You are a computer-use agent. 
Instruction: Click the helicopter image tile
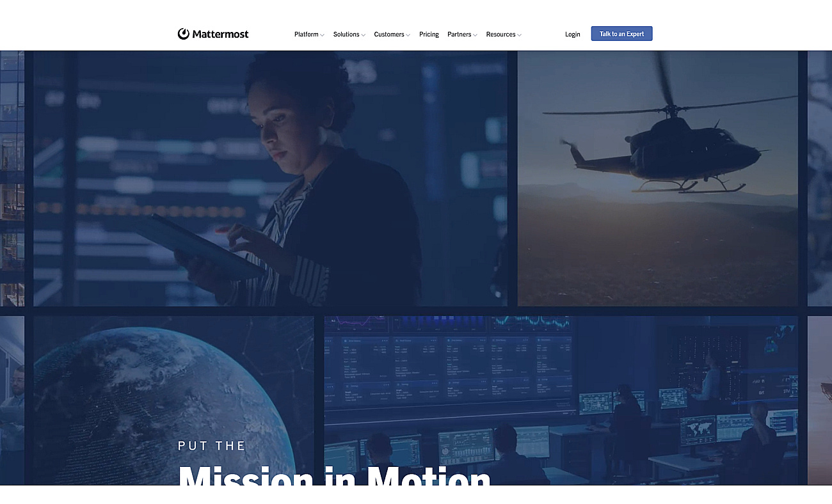click(658, 178)
